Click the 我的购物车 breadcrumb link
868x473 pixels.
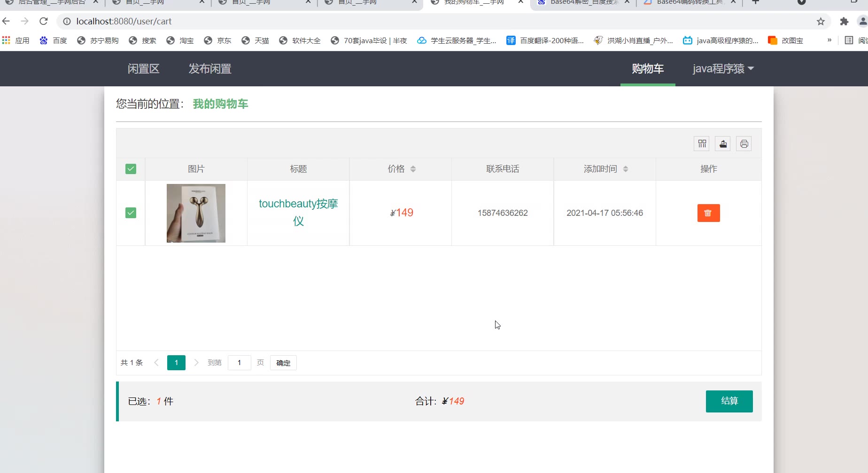tap(220, 104)
